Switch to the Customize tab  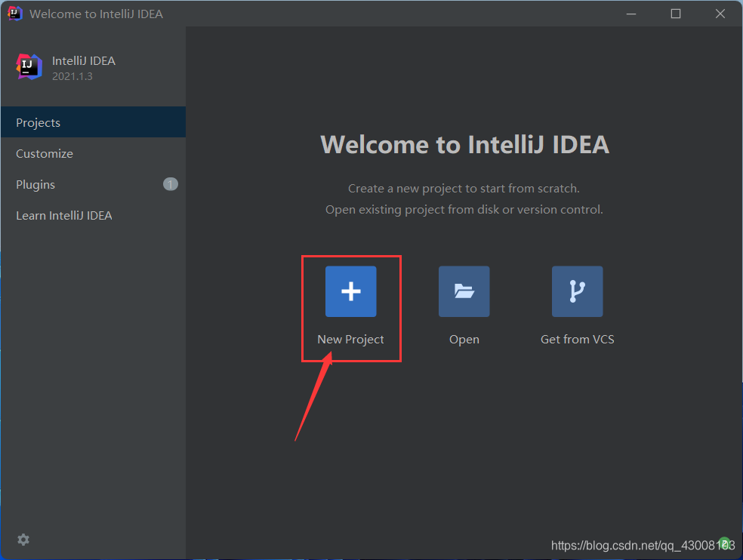coord(94,153)
